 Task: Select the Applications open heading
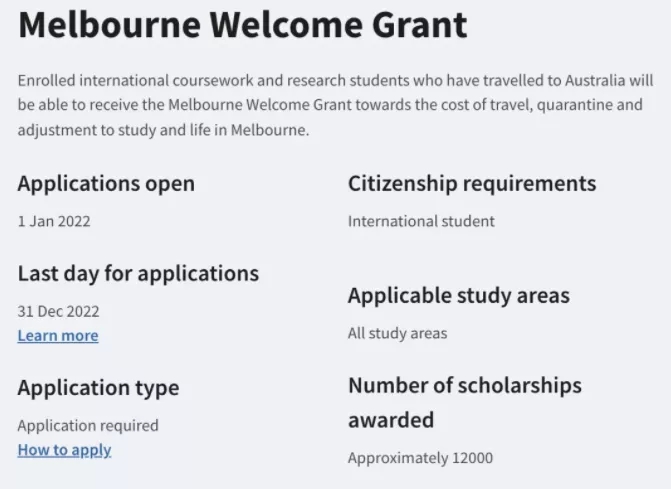pyautogui.click(x=106, y=184)
